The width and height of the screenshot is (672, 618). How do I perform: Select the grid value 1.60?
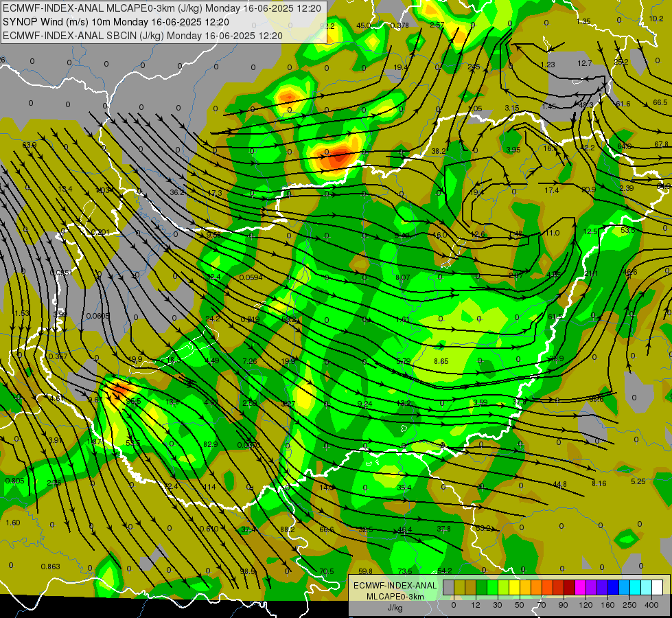click(13, 523)
